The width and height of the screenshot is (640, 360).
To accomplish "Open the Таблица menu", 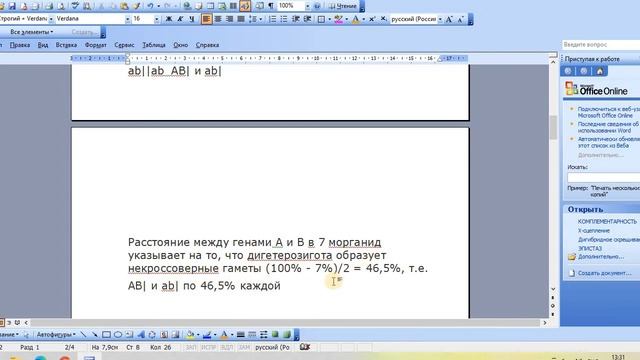I will tap(154, 45).
